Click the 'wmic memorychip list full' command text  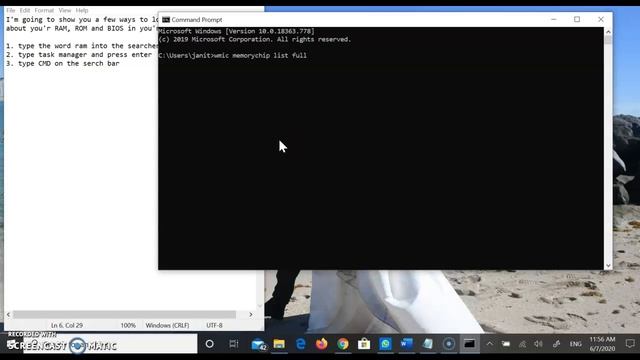point(261,56)
